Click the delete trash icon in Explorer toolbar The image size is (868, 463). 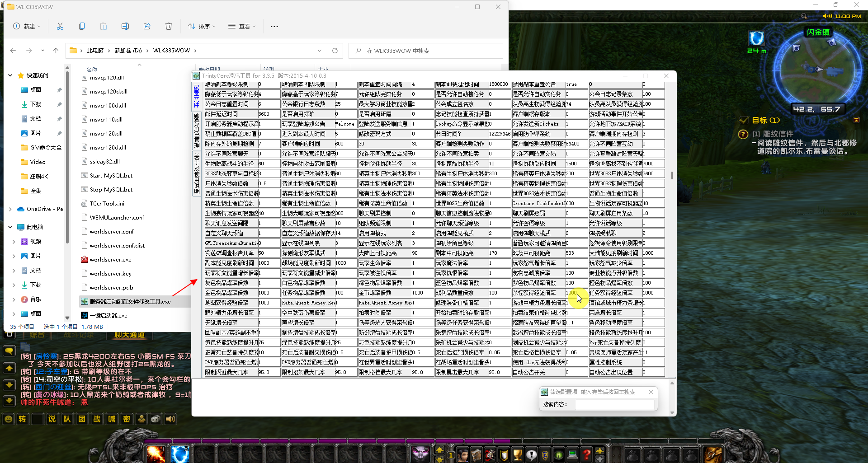click(x=169, y=26)
